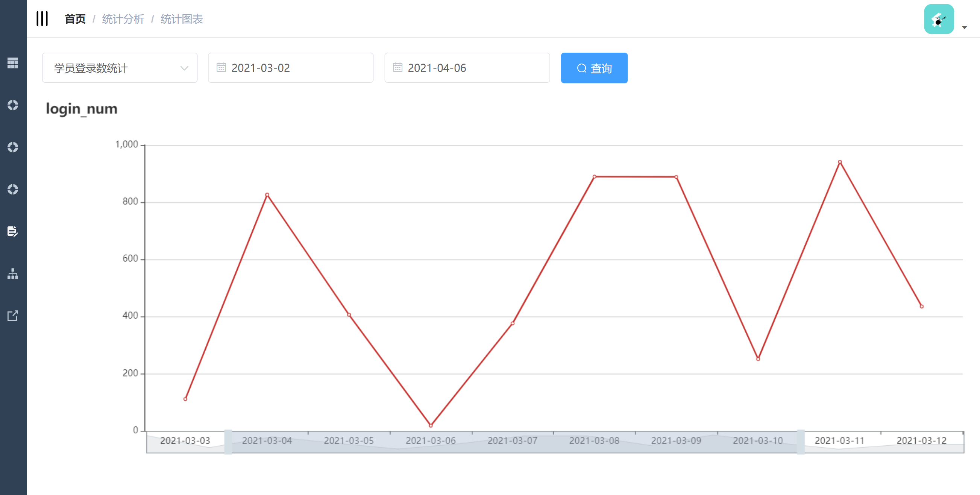Expand the 学员登录数统计 dropdown
This screenshot has width=980, height=495.
pyautogui.click(x=120, y=68)
